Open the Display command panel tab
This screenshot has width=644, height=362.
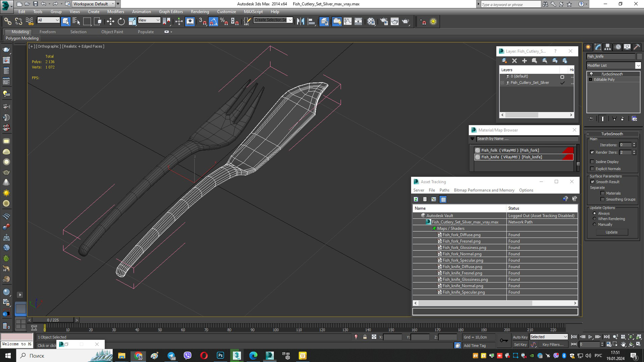click(x=627, y=47)
